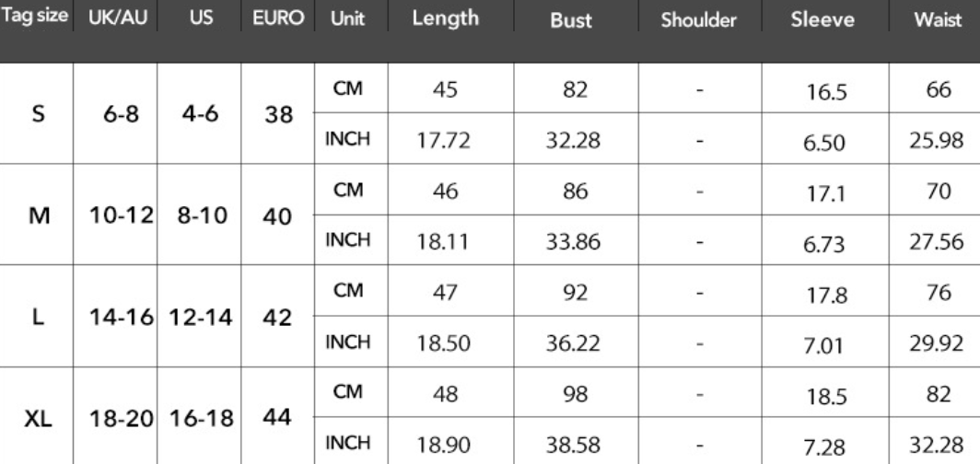Click the S tag size cell

38,114
